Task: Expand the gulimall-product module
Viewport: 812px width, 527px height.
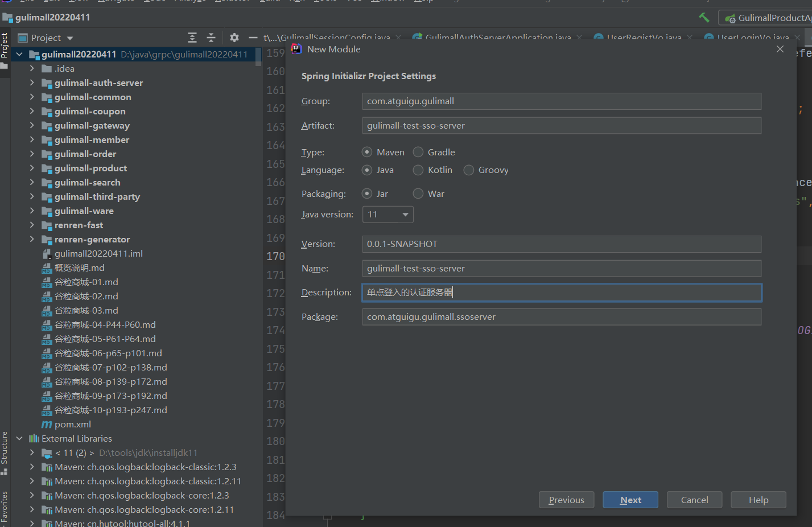Action: [x=32, y=168]
